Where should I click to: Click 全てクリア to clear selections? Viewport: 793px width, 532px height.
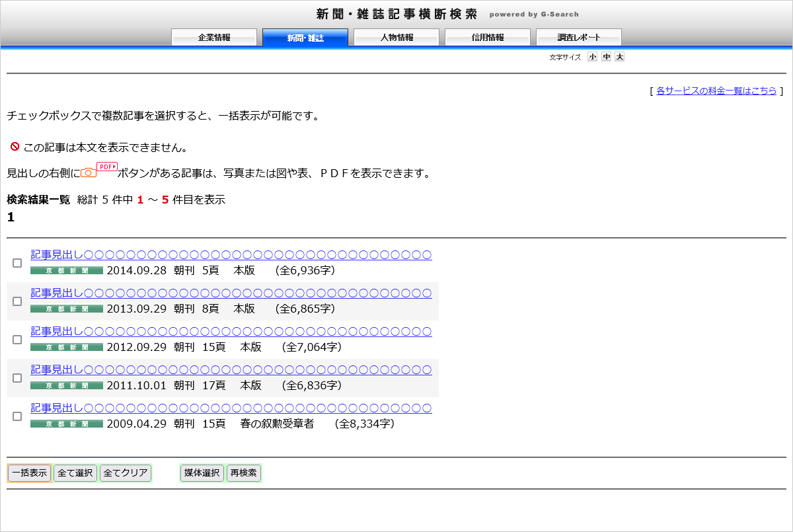(126, 473)
